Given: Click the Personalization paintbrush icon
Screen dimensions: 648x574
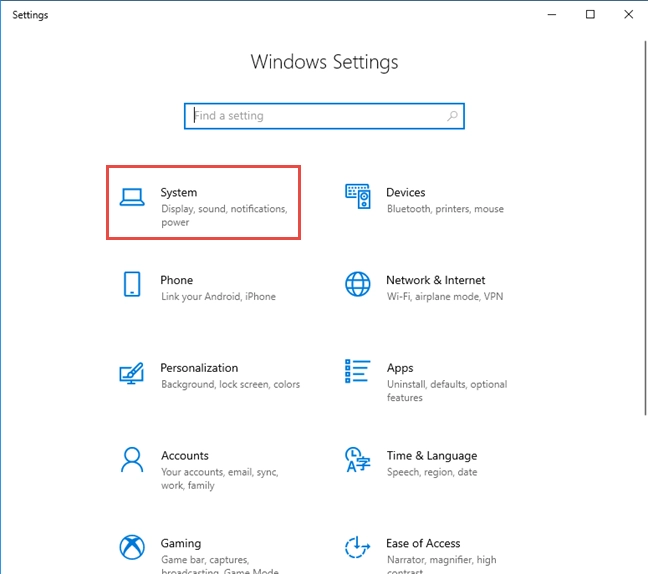Looking at the screenshot, I should tap(131, 373).
